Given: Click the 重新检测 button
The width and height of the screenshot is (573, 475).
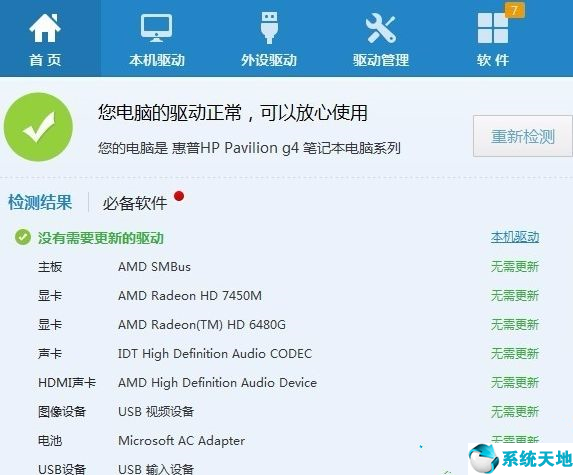Looking at the screenshot, I should tap(523, 136).
